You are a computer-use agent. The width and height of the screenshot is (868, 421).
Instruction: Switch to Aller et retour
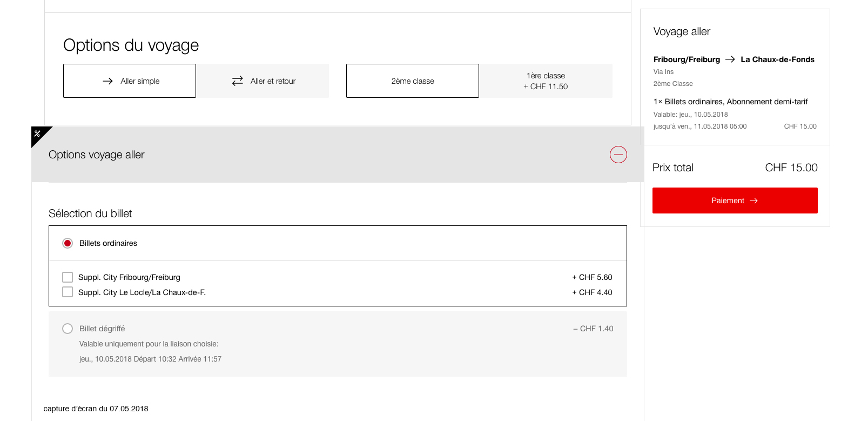[263, 81]
